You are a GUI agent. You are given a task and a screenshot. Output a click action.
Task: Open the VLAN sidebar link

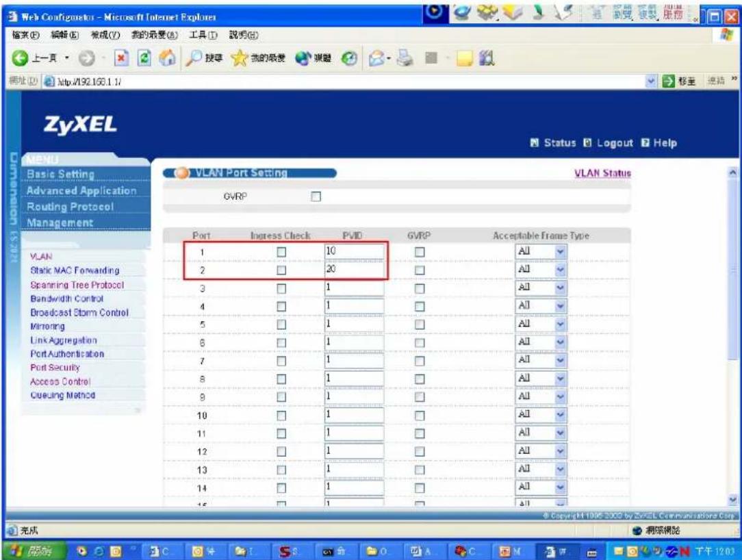[41, 257]
